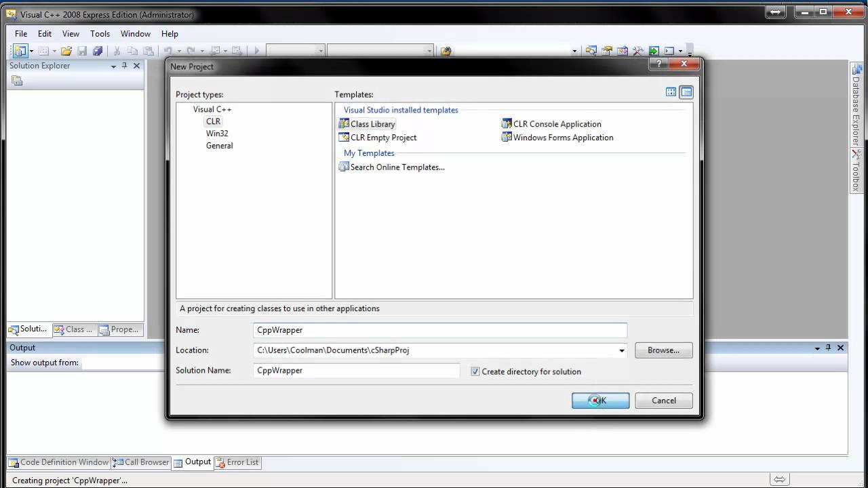Click the Add New Item toolbar icon
The image size is (868, 488).
(x=43, y=51)
